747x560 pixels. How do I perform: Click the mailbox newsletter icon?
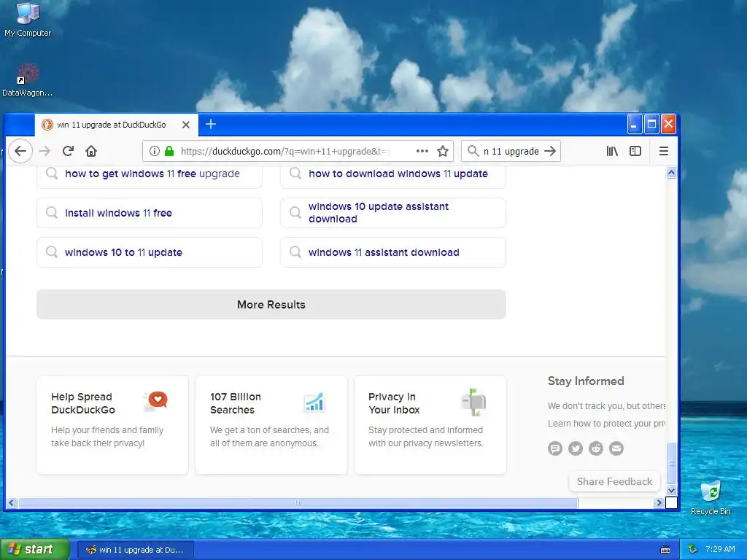pyautogui.click(x=473, y=402)
